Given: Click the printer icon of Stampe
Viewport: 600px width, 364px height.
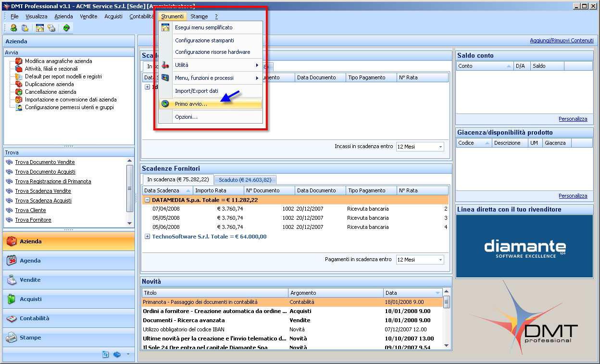Looking at the screenshot, I should point(12,338).
